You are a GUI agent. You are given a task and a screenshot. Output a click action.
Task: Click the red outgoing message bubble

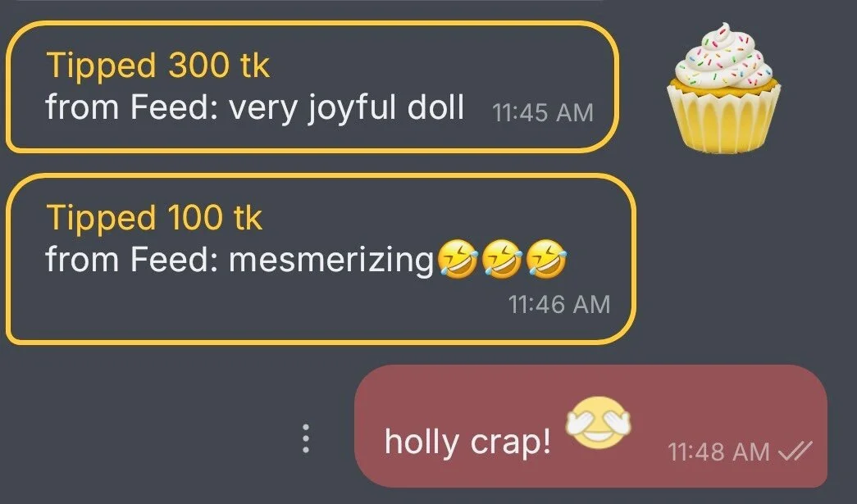tap(590, 426)
